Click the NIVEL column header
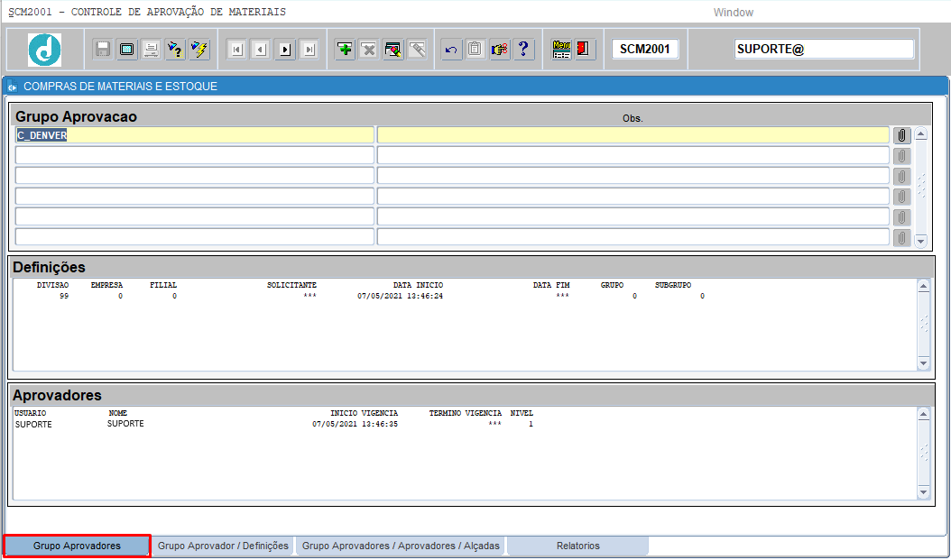Viewport: 951px width, 560px height. point(522,413)
